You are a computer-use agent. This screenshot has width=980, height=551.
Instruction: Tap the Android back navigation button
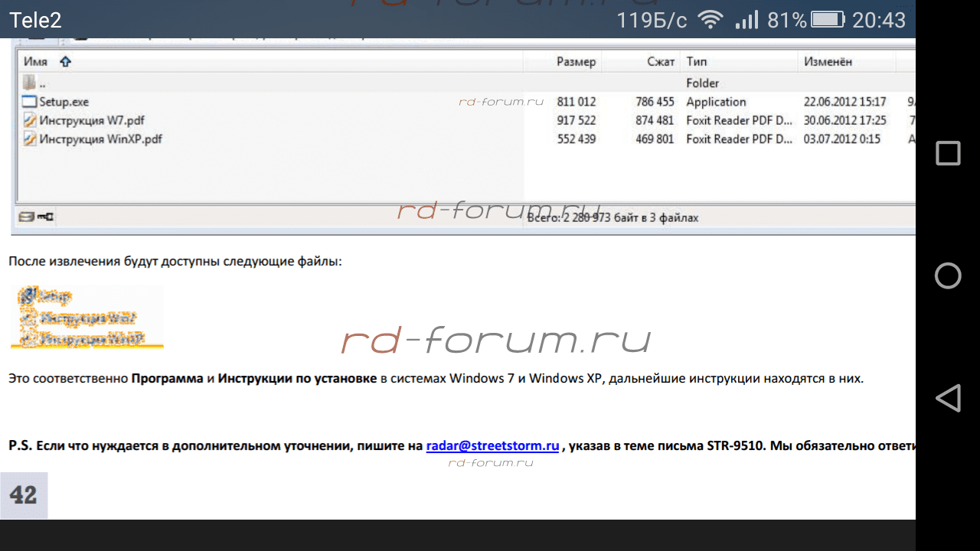point(948,398)
